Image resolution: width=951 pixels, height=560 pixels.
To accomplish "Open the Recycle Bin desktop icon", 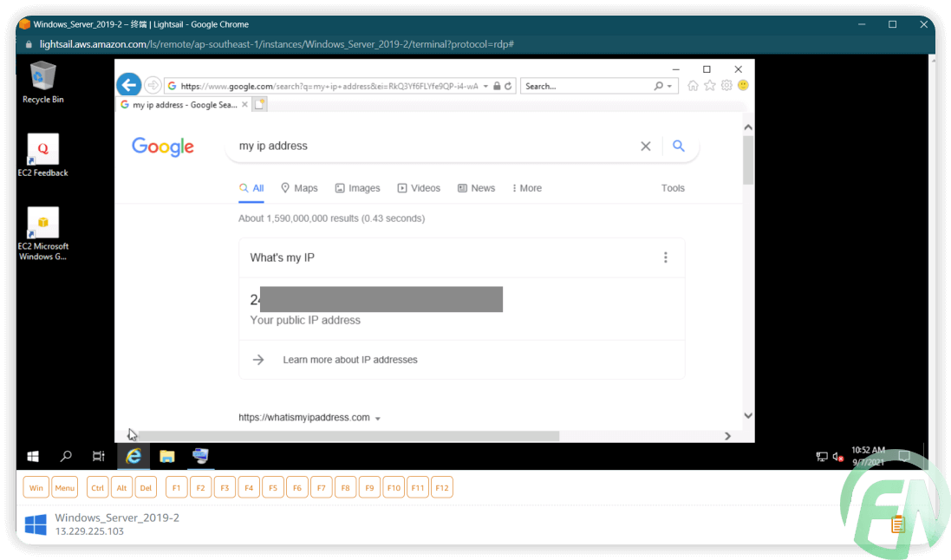I will pyautogui.click(x=43, y=81).
